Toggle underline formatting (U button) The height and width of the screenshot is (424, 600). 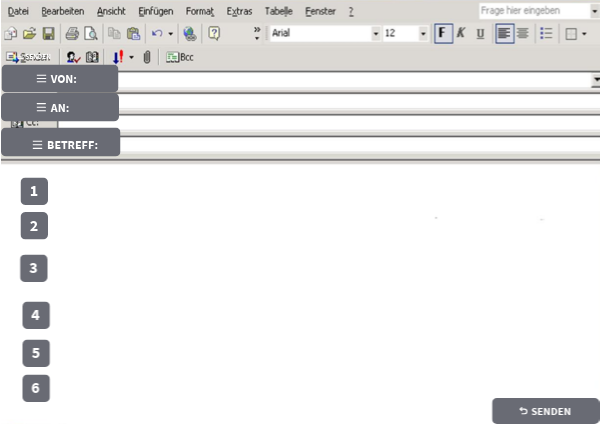click(480, 33)
